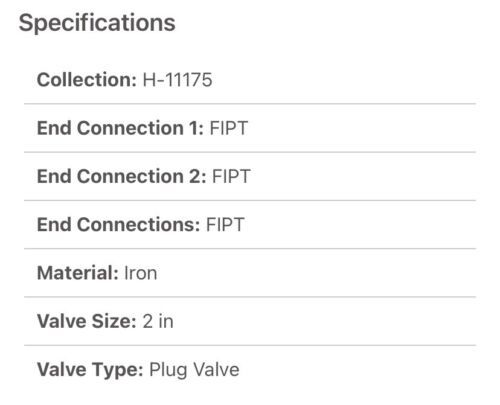The height and width of the screenshot is (405, 500).
Task: Click the Plug Valve type value
Action: click(x=194, y=370)
